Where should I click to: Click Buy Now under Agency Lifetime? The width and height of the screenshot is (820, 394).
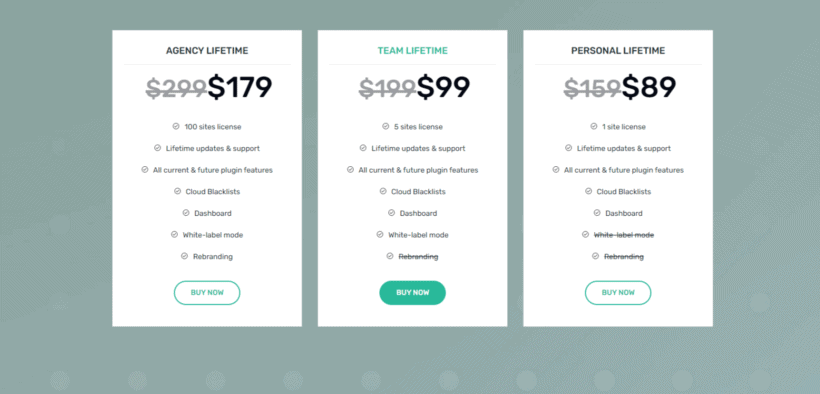(207, 293)
